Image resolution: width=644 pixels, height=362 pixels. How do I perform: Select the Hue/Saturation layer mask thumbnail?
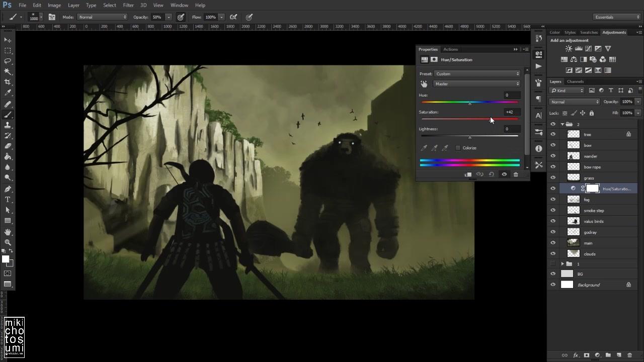593,189
